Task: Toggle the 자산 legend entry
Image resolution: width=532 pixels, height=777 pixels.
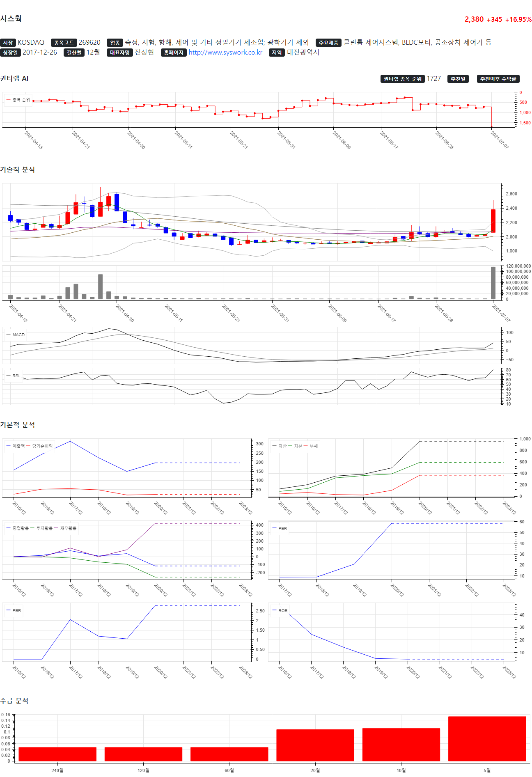Action: (x=280, y=446)
